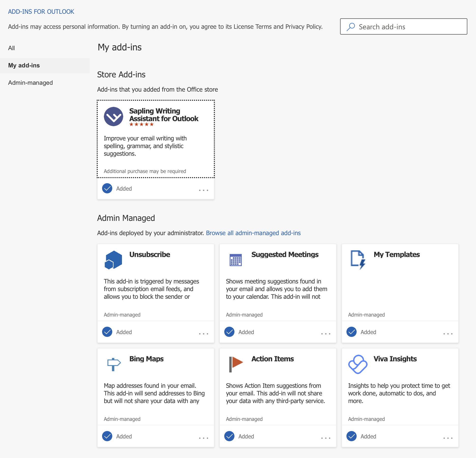
Task: Open more options for Sapling Writing Assistant
Action: pos(204,190)
